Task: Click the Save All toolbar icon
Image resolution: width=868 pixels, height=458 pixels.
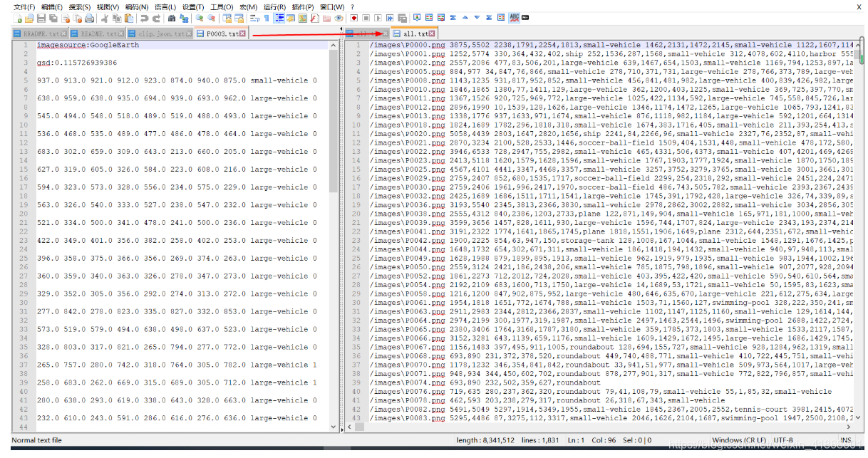Action: coord(53,18)
